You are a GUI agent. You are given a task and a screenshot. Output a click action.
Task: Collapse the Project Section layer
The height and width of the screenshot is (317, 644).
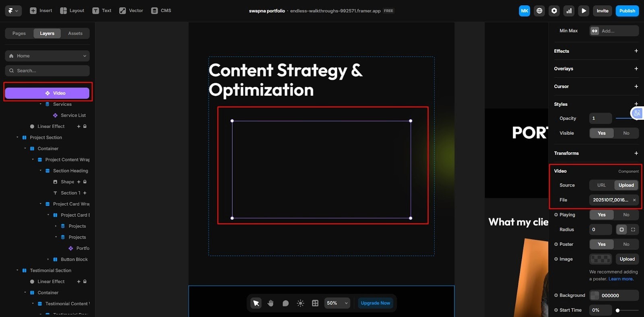pos(17,138)
